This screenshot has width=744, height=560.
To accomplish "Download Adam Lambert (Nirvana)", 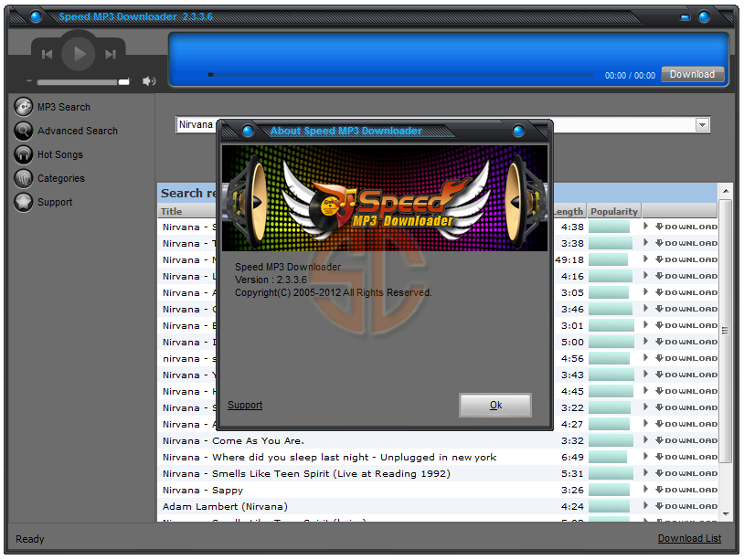I will click(686, 506).
